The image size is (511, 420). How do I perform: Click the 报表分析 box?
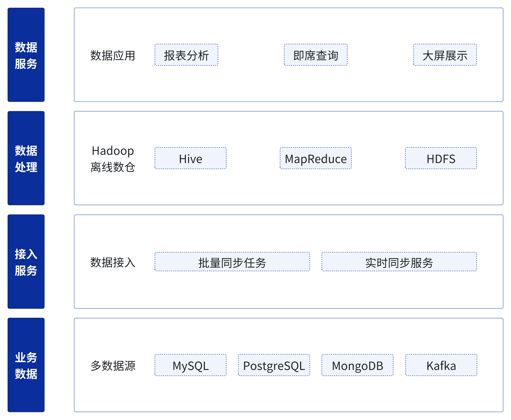[186, 55]
